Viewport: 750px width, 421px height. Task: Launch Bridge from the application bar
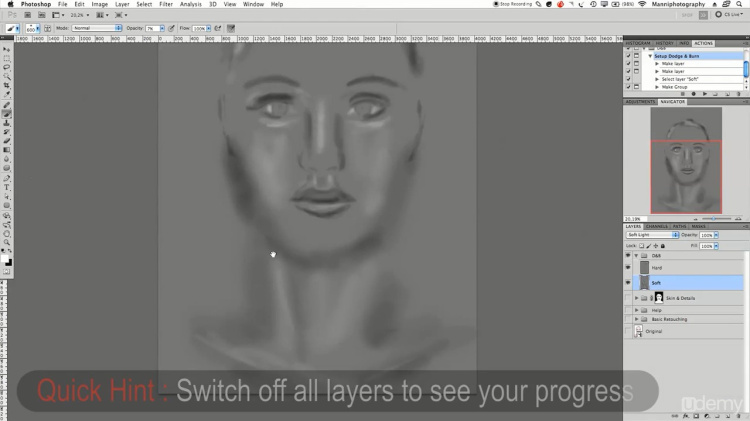click(x=28, y=15)
